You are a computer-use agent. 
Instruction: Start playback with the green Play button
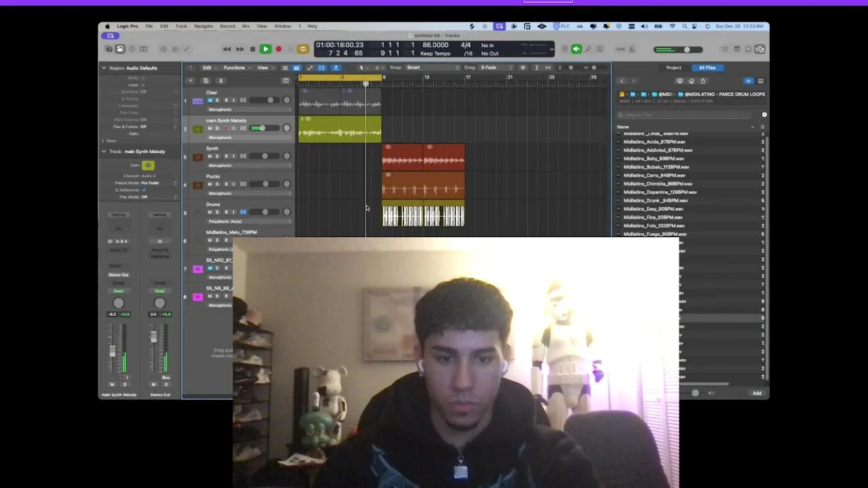tap(266, 49)
